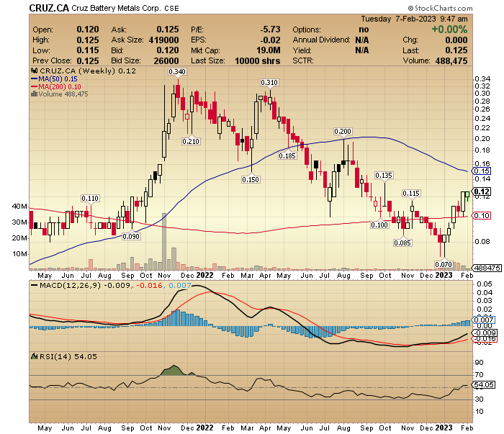This screenshot has width=504, height=434.
Task: Click the Volume 488,475 value in header
Action: (x=451, y=61)
